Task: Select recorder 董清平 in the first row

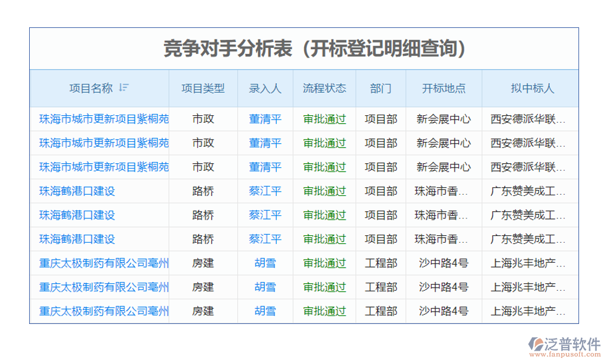Action: click(x=265, y=120)
